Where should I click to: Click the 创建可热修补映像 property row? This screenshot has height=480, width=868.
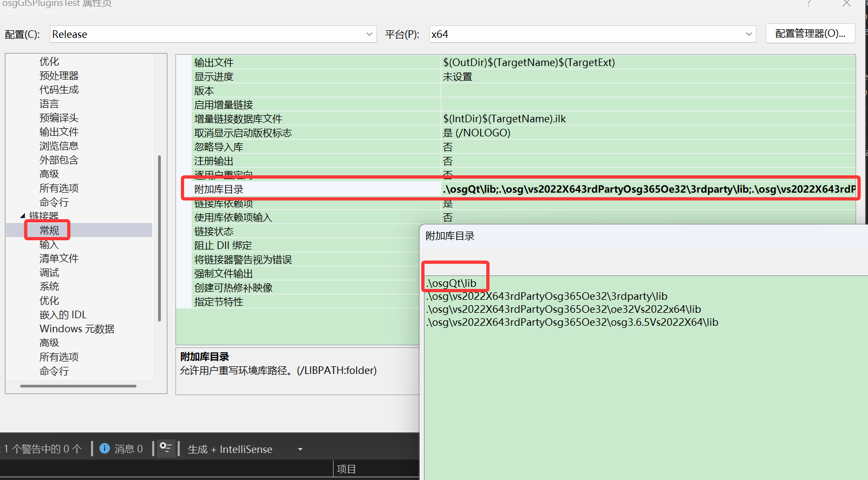click(306, 287)
